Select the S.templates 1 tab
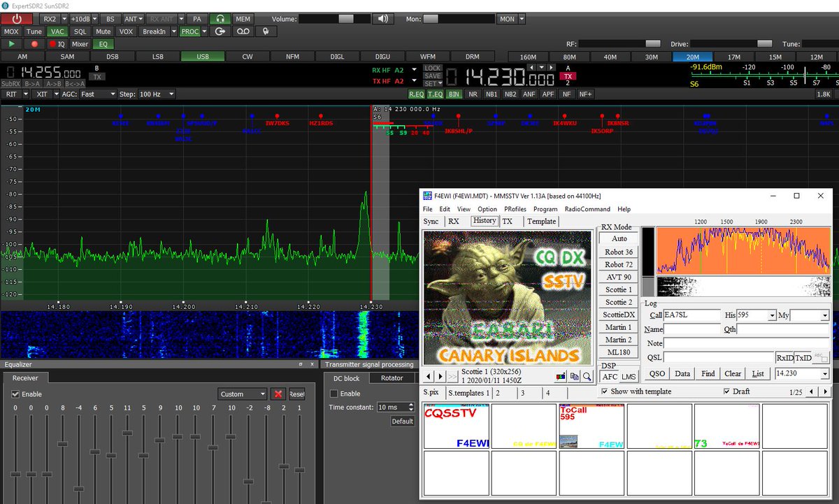Viewport: 839px width, 504px height. (x=468, y=393)
